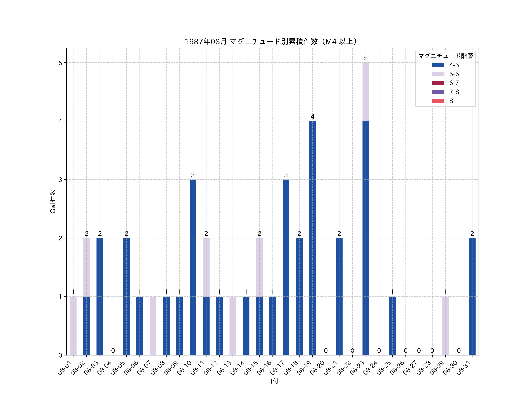
Task: Click the 08-05 bar labeled 2
Action: pyautogui.click(x=126, y=297)
